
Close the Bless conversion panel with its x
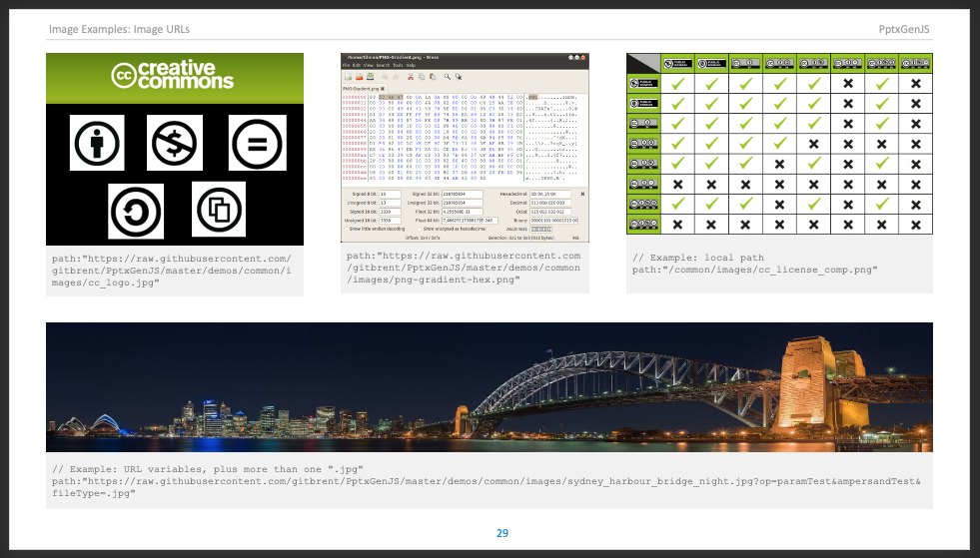(x=582, y=195)
